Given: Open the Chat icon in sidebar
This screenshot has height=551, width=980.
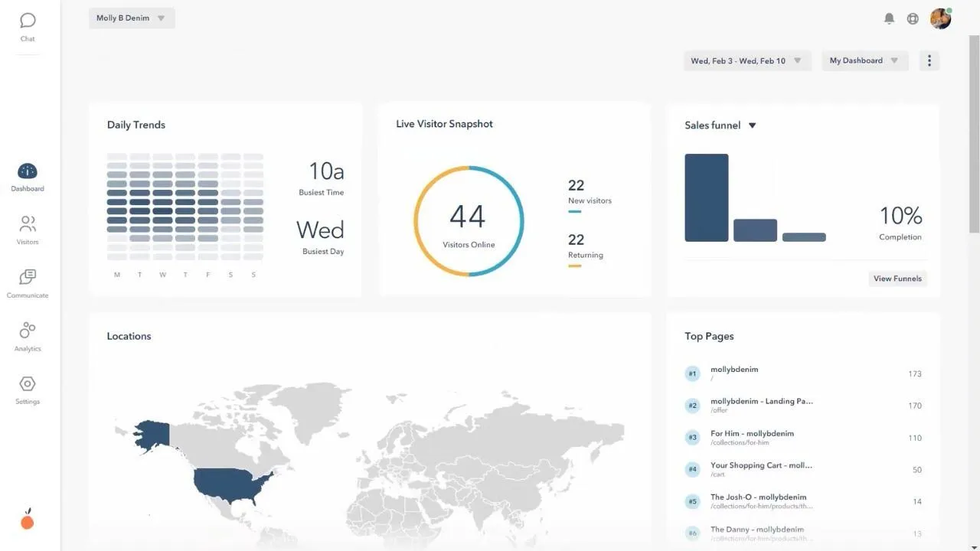Looking at the screenshot, I should coord(28,21).
